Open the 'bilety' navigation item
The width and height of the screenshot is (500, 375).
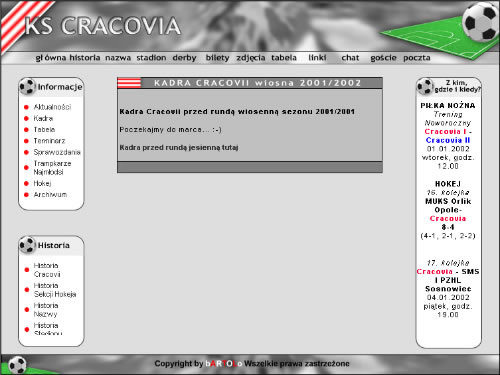tap(217, 58)
